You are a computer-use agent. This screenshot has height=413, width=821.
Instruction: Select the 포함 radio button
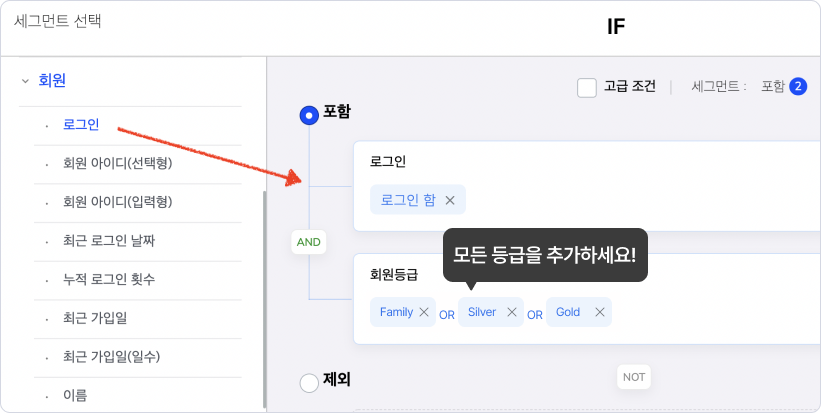click(x=309, y=115)
